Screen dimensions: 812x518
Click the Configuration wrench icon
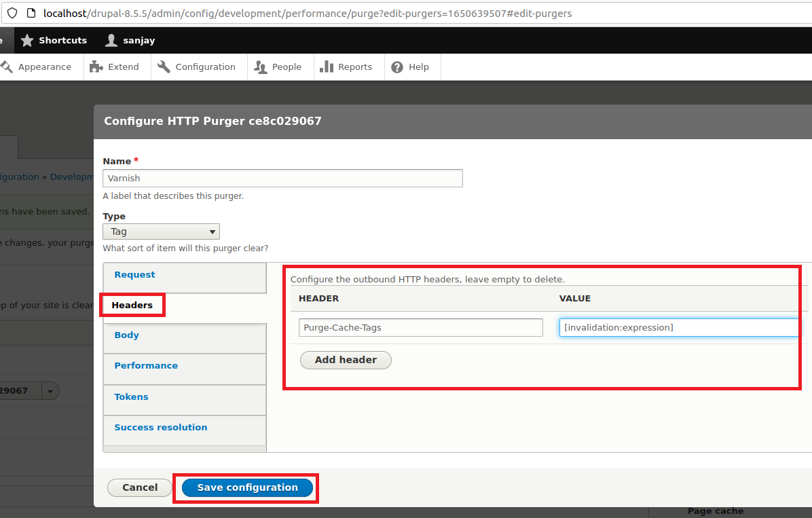[164, 67]
